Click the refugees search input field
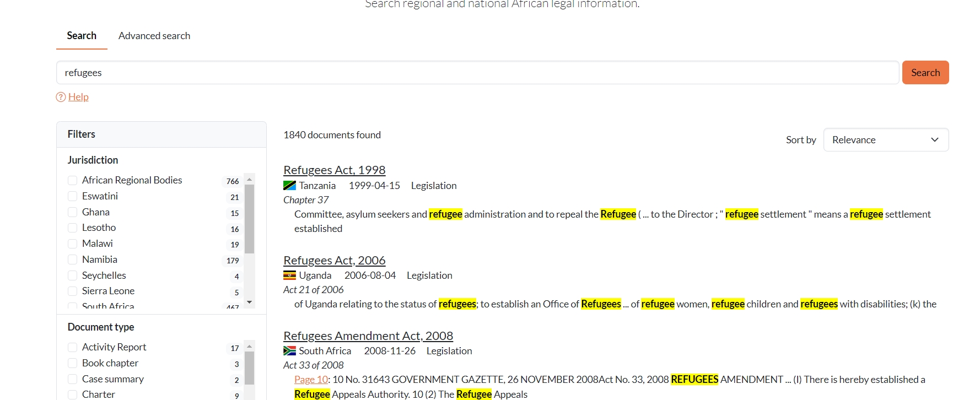Screen dimensions: 980x400 477,73
